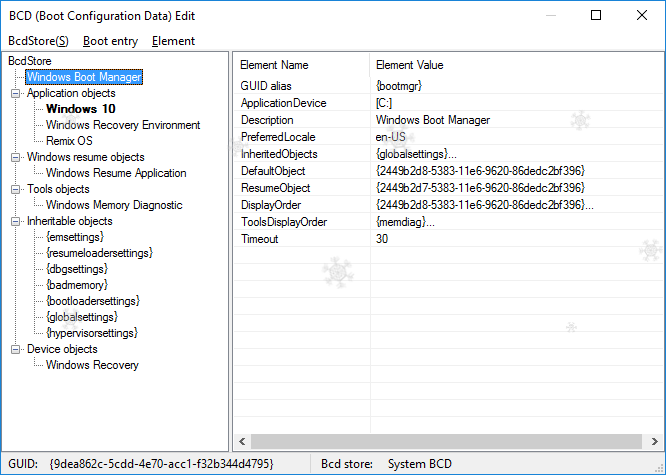Close the BCD Edit window
Viewport: 666px width, 475px height.
642,15
